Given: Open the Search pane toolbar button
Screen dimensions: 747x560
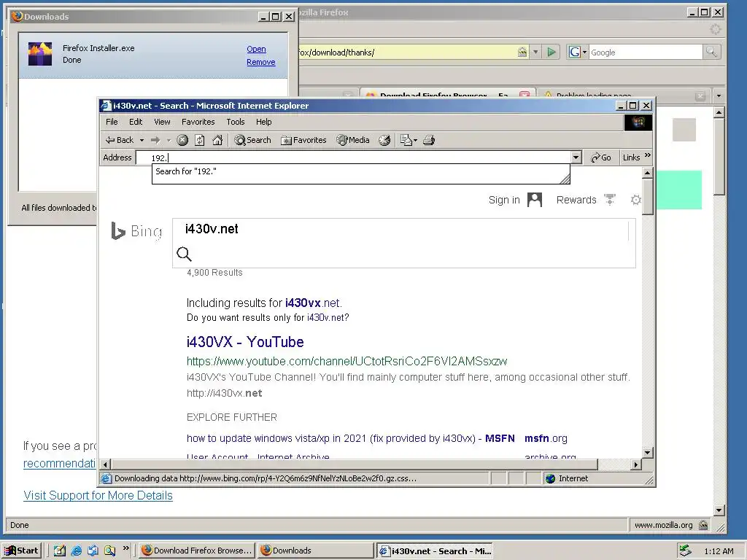Looking at the screenshot, I should click(x=252, y=140).
